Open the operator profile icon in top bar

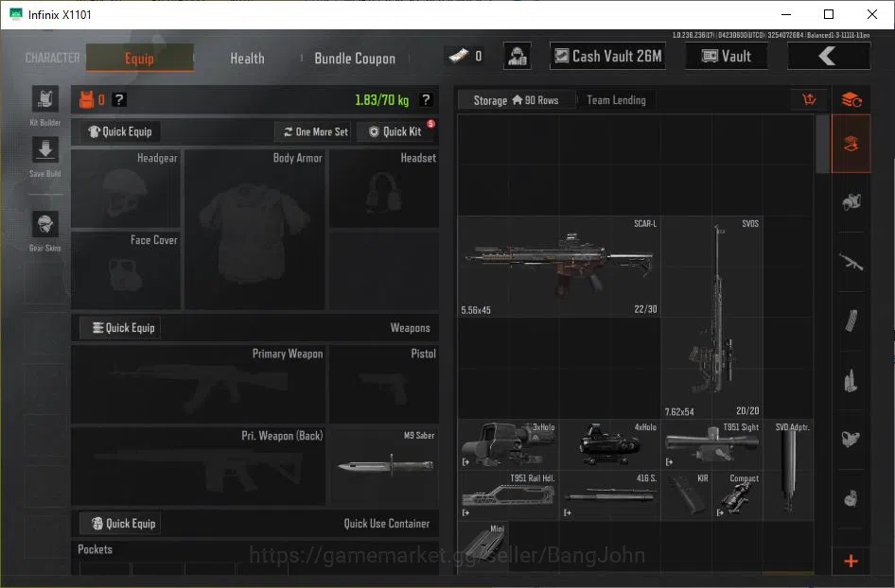(518, 57)
